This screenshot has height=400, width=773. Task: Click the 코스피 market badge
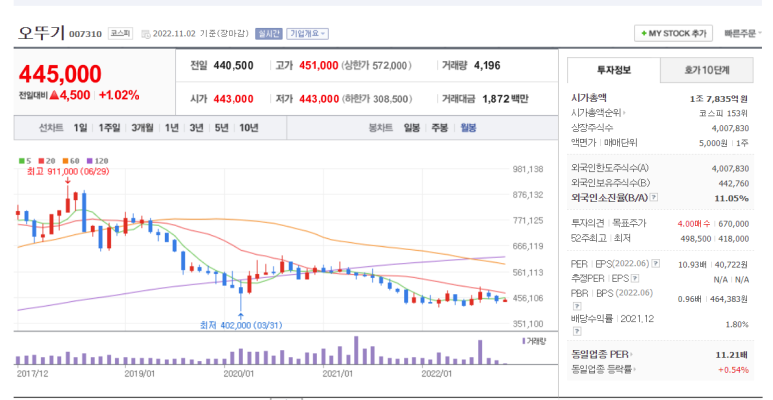click(x=120, y=34)
